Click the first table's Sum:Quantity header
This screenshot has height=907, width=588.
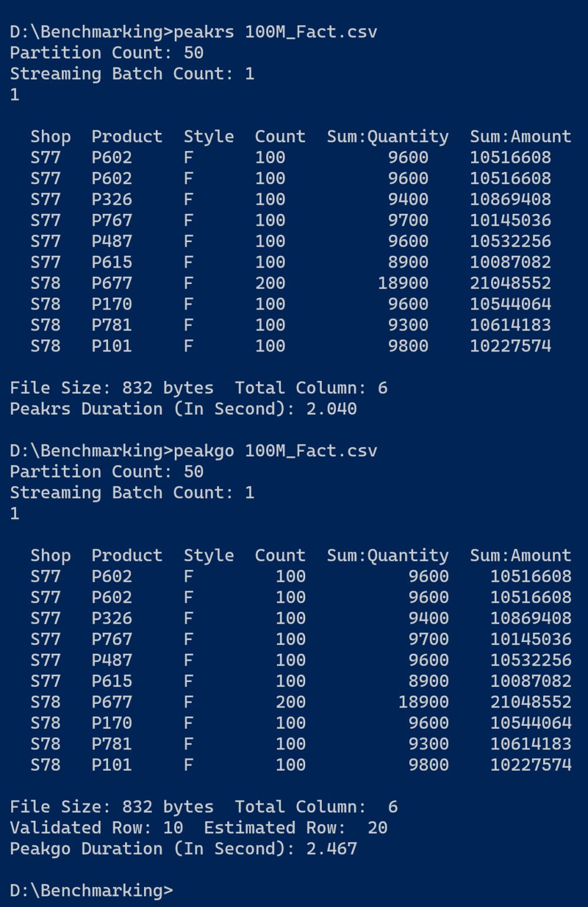[x=388, y=136]
